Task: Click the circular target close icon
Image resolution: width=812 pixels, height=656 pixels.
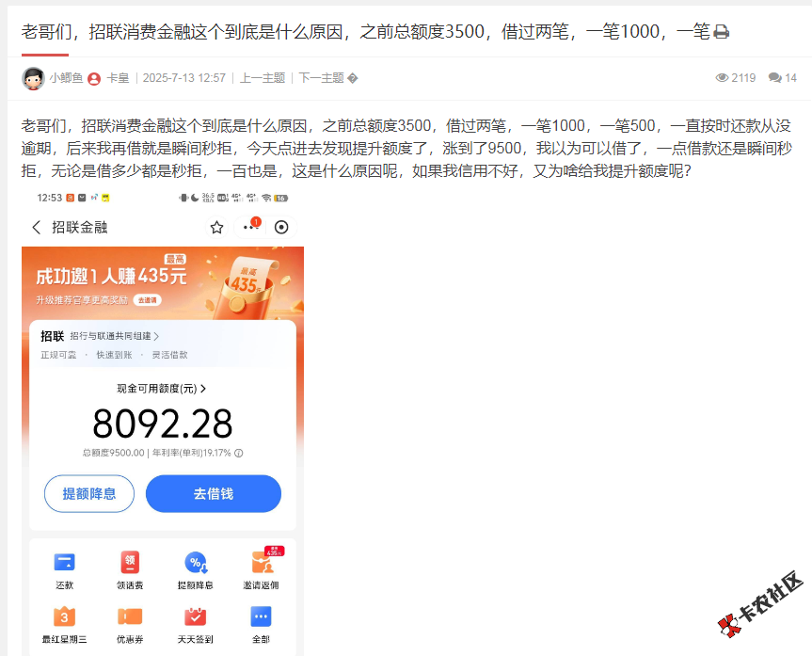Action: click(281, 227)
